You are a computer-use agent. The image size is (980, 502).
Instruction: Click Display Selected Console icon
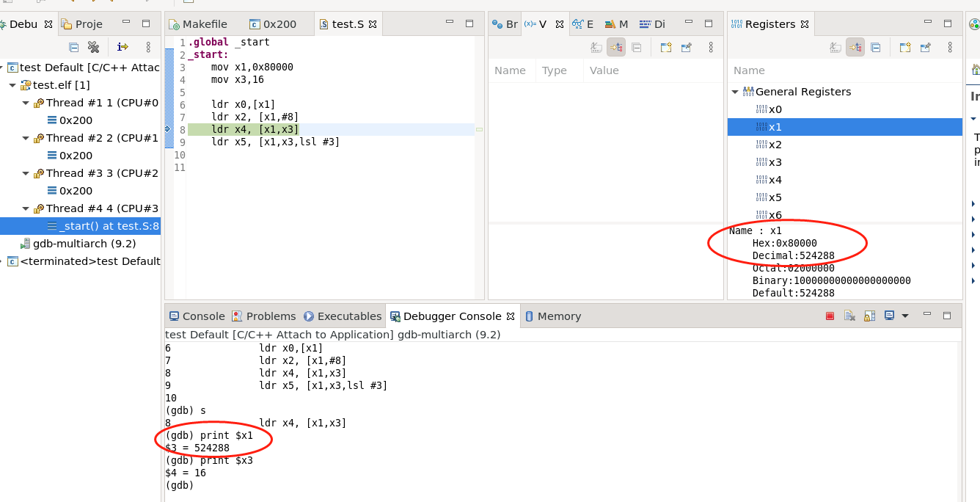[x=890, y=316]
